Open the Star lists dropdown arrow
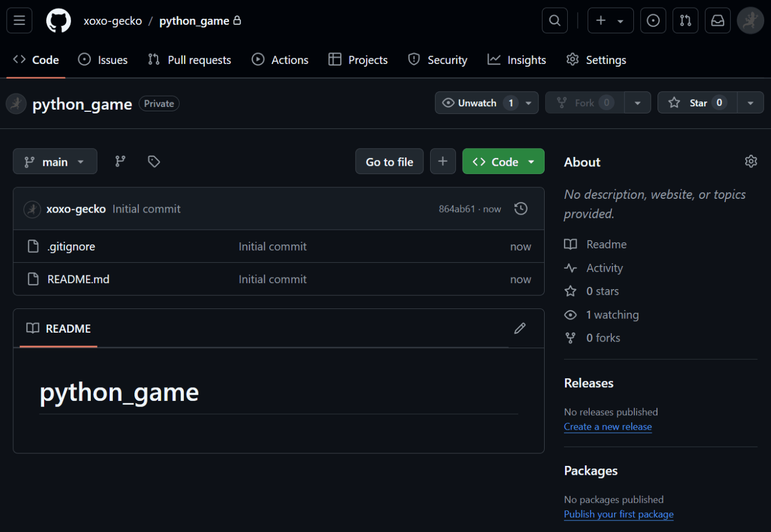Screen dimensions: 771x532 [x=751, y=103]
